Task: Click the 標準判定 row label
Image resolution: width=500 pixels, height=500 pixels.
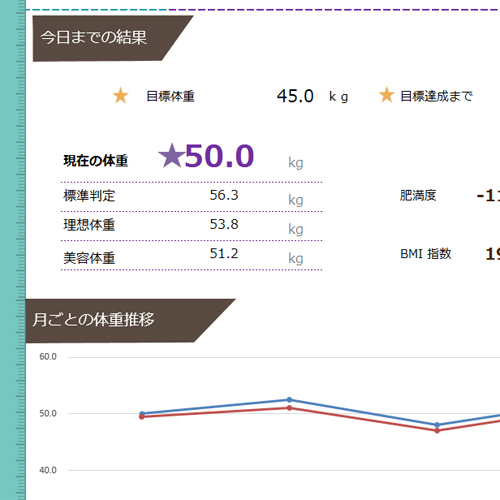Action: click(x=89, y=196)
